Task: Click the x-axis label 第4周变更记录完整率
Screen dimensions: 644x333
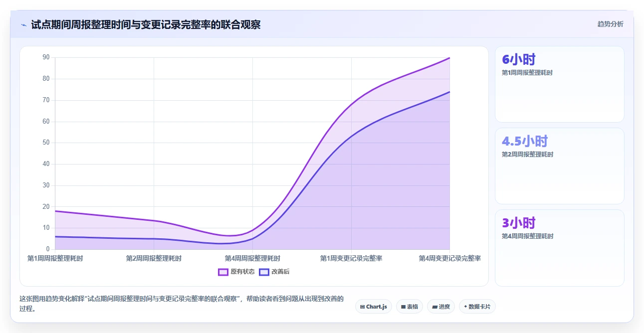Action: (449, 258)
